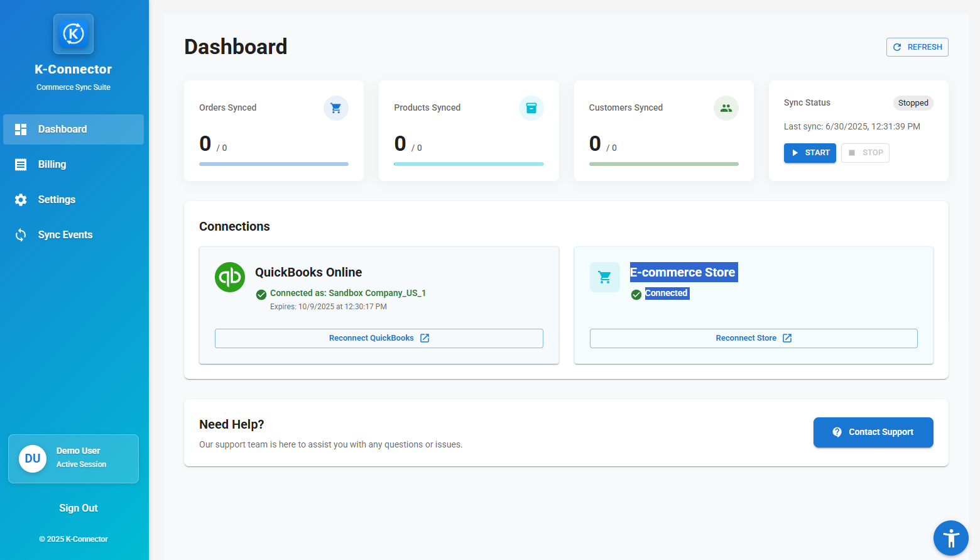Click the Orders Synced cart icon
This screenshot has width=980, height=560.
336,108
